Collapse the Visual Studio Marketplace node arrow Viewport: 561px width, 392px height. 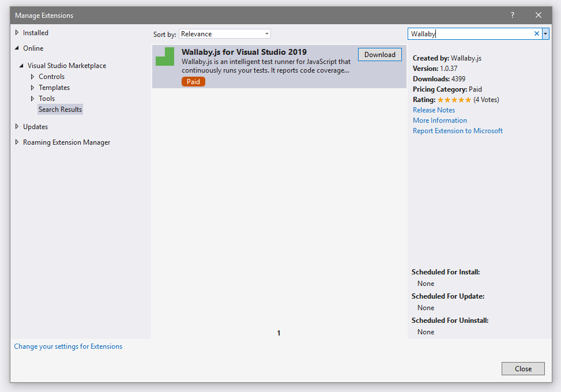click(21, 66)
